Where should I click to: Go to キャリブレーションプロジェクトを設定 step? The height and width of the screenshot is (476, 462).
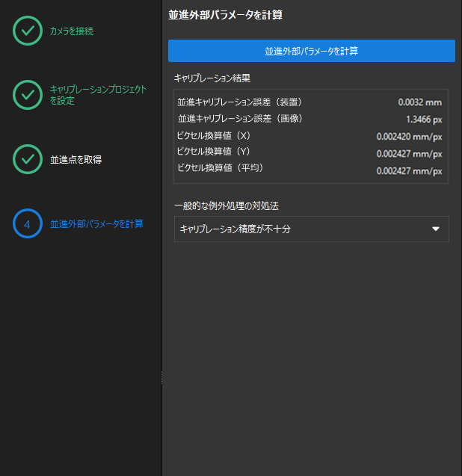[x=98, y=95]
